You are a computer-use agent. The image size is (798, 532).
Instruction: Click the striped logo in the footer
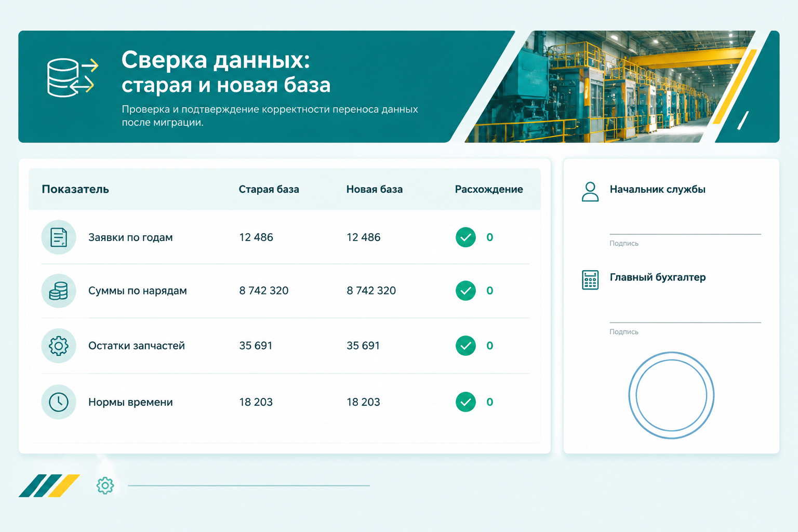(49, 486)
